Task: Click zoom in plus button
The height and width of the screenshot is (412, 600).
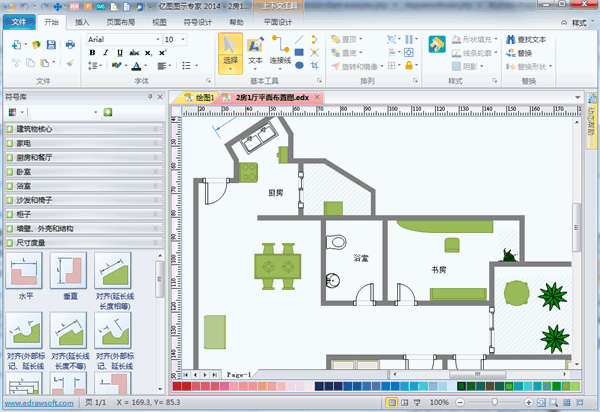Action: point(528,402)
